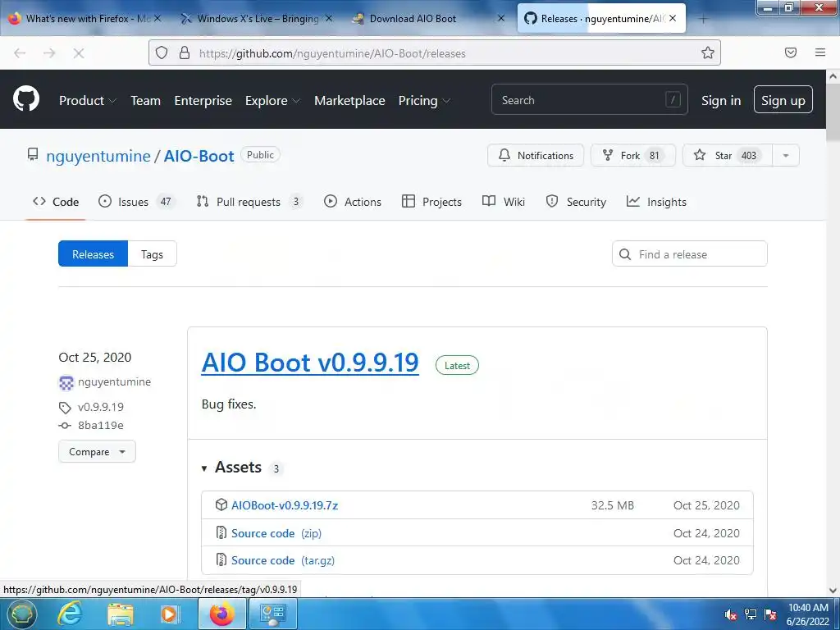Go back with the browser back arrow
This screenshot has width=840, height=630.
(x=20, y=53)
